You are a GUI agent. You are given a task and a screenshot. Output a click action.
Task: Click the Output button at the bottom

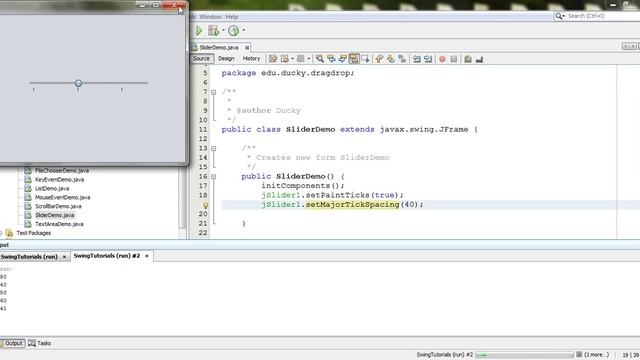[12, 343]
